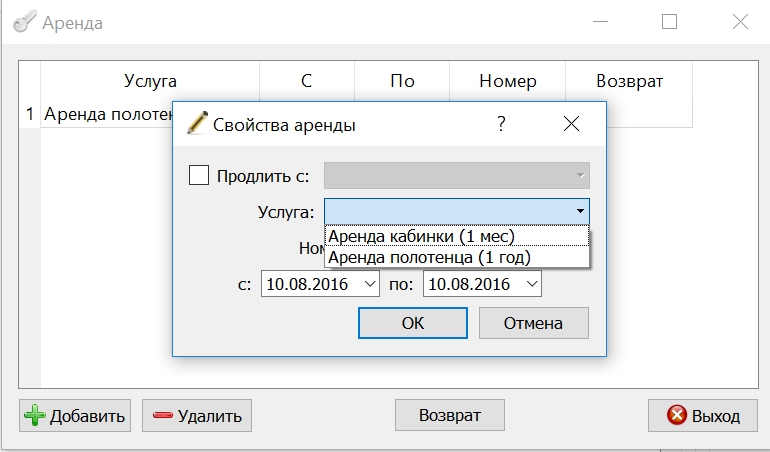Click the 'Выход' exit button

pyautogui.click(x=703, y=416)
